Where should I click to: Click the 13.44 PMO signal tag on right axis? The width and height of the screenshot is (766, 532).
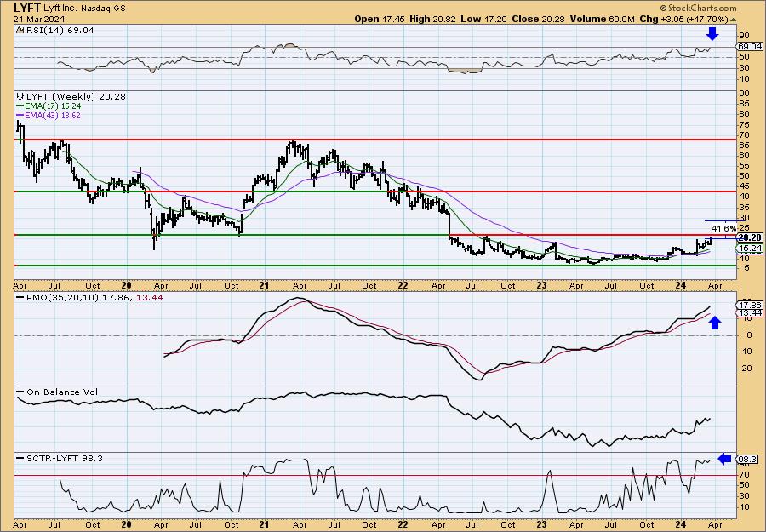[x=750, y=312]
